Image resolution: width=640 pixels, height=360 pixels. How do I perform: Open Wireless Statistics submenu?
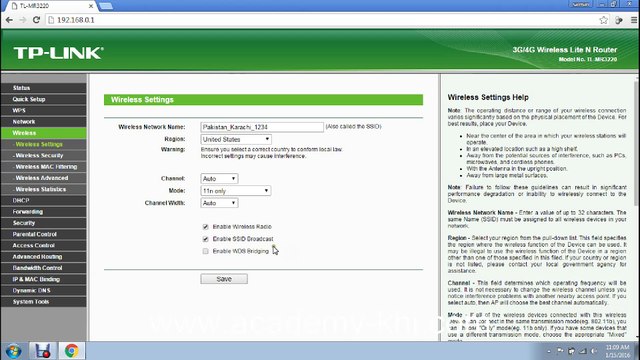(x=44, y=189)
